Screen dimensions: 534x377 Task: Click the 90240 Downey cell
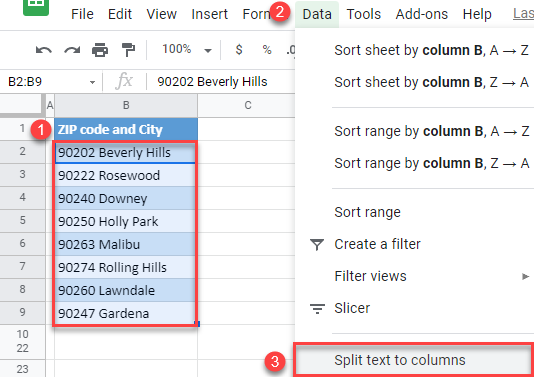[125, 198]
